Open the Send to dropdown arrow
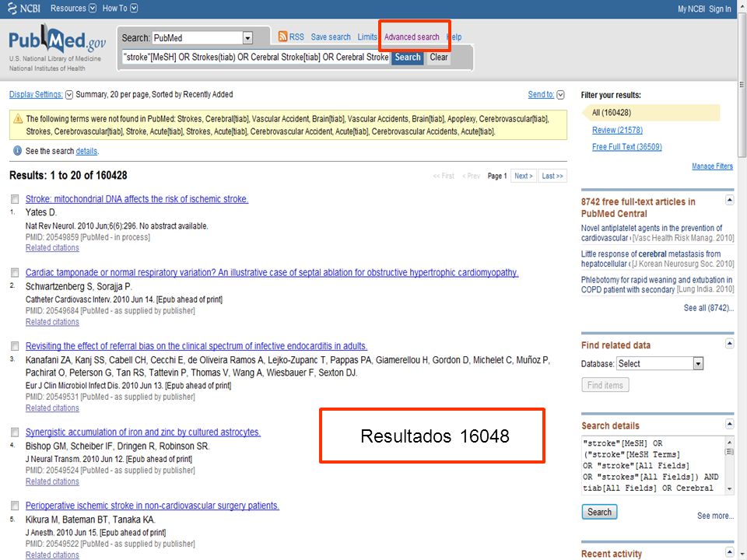This screenshot has height=560, width=747. [x=560, y=95]
